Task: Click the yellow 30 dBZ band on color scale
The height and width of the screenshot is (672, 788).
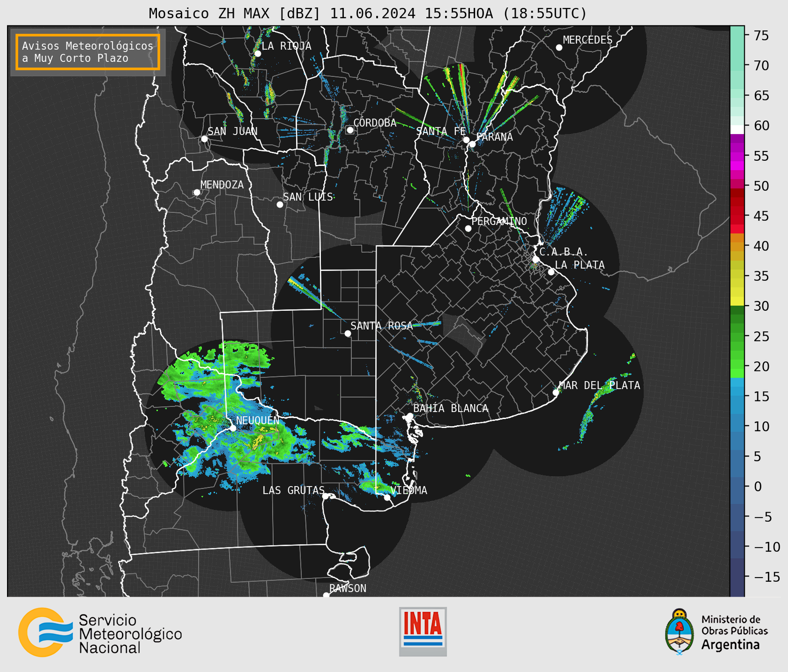Action: pos(737,301)
